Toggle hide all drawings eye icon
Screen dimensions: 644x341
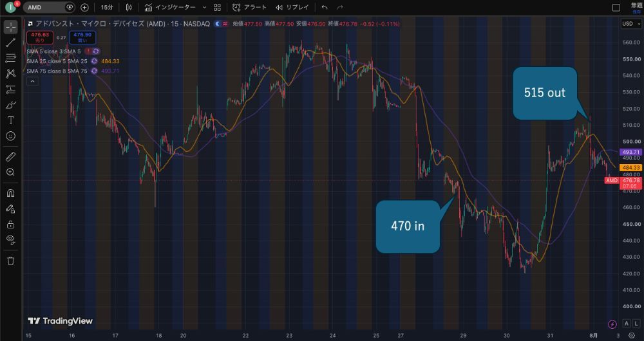click(11, 239)
